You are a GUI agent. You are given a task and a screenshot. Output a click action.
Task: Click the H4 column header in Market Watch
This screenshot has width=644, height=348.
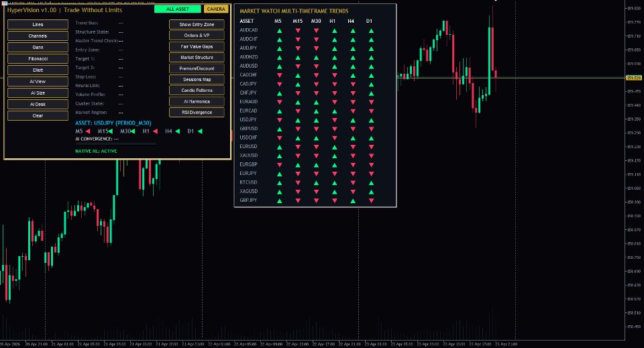(x=351, y=21)
